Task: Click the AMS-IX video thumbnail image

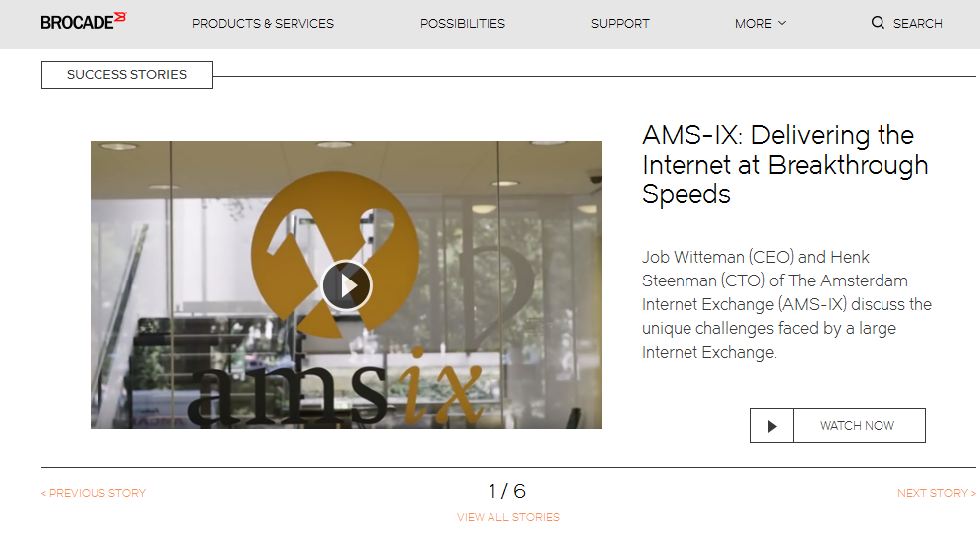Action: [346, 285]
